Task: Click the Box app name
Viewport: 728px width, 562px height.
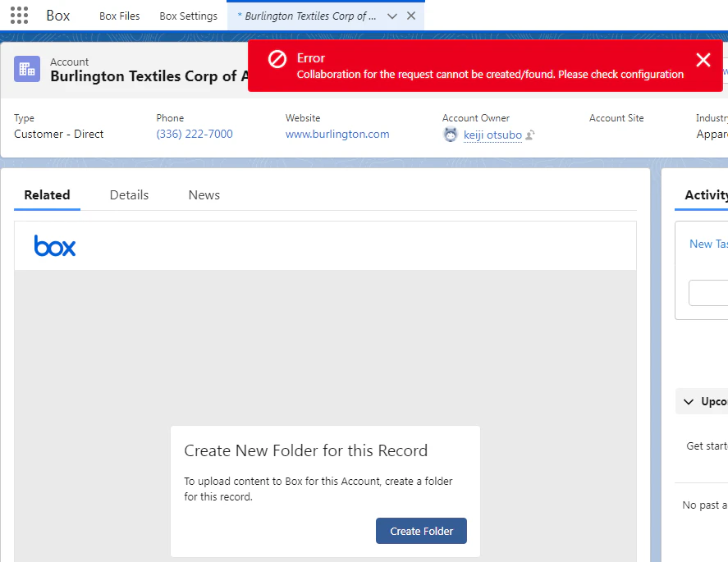Action: pos(58,16)
